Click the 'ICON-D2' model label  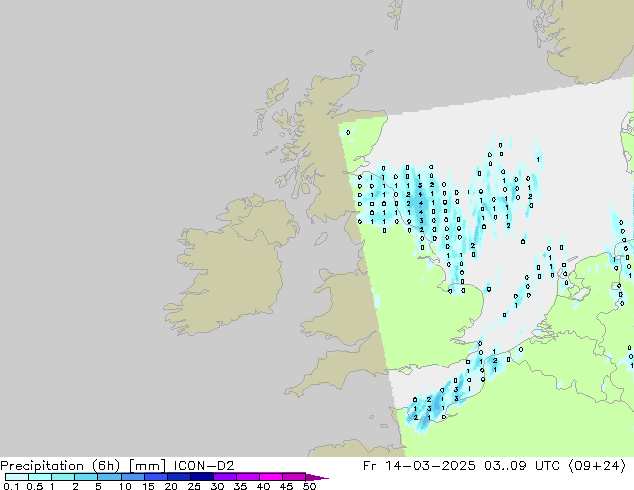[x=204, y=466]
